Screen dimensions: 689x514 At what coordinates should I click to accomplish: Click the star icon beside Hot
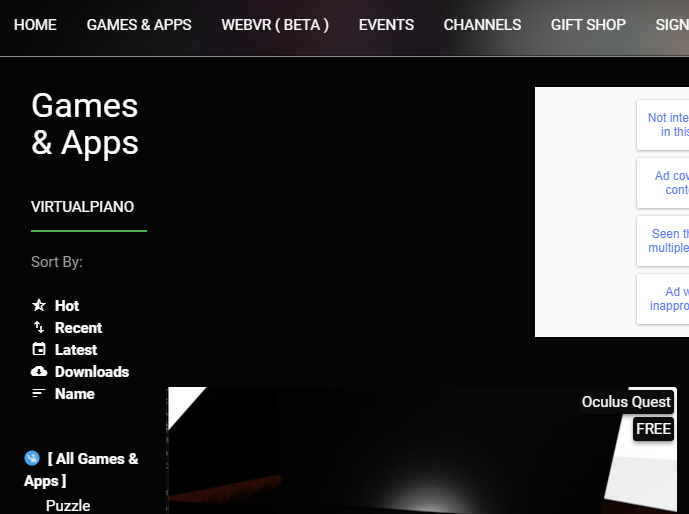(39, 305)
